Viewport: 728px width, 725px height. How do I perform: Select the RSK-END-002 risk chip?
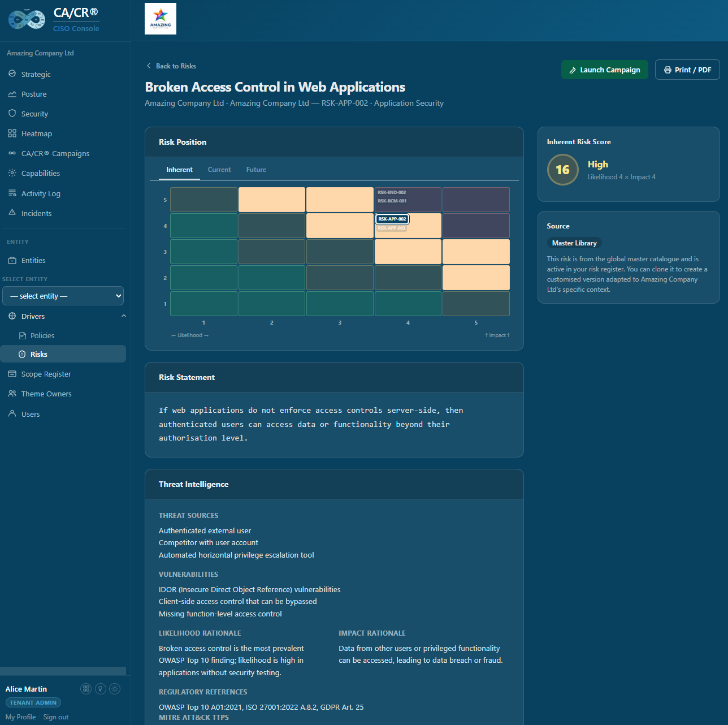(392, 192)
